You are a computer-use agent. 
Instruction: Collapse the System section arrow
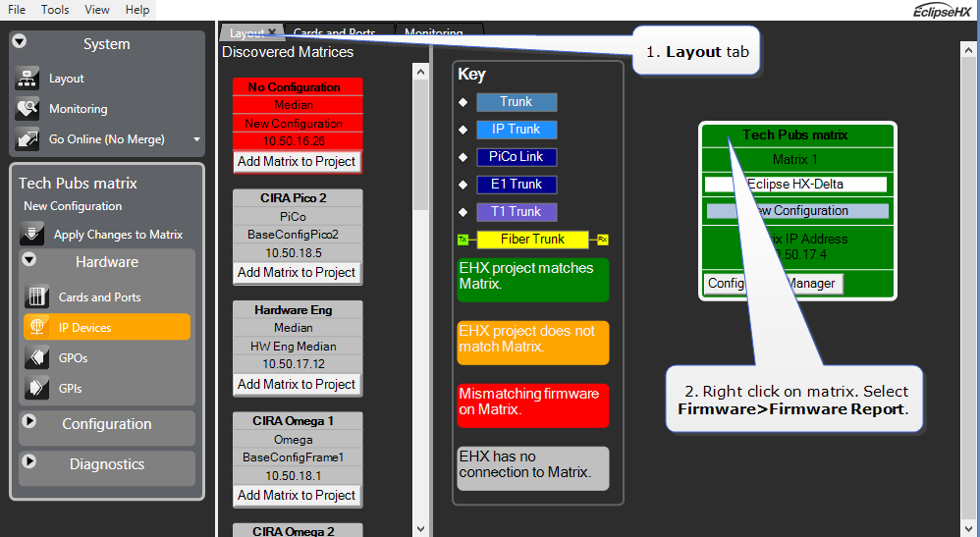[x=20, y=42]
